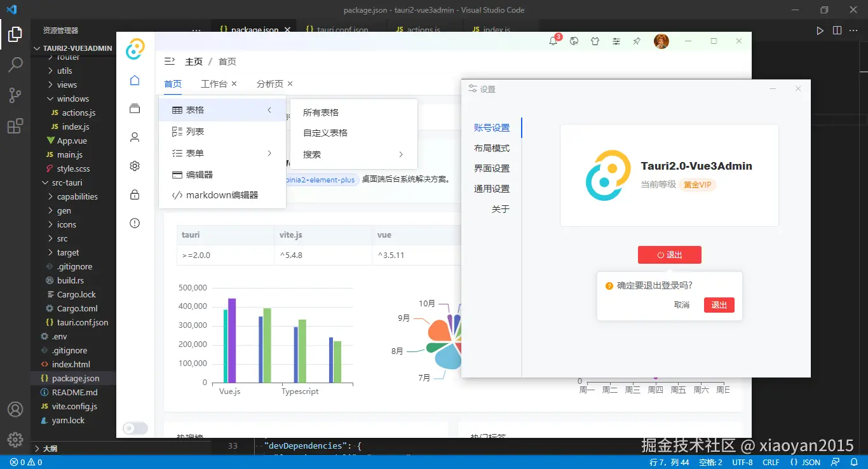The width and height of the screenshot is (868, 469).
Task: Click the UTF-8 encoding status item
Action: (x=742, y=462)
